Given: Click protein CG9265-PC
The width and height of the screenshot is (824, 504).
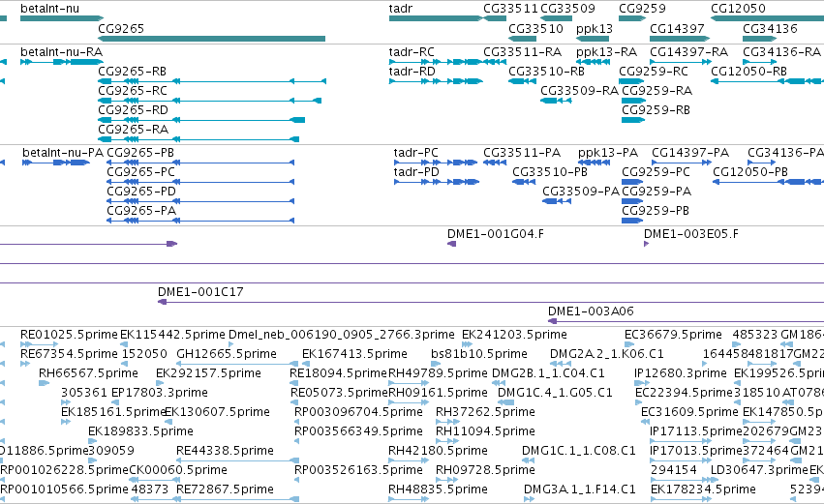Looking at the screenshot, I should (200, 182).
